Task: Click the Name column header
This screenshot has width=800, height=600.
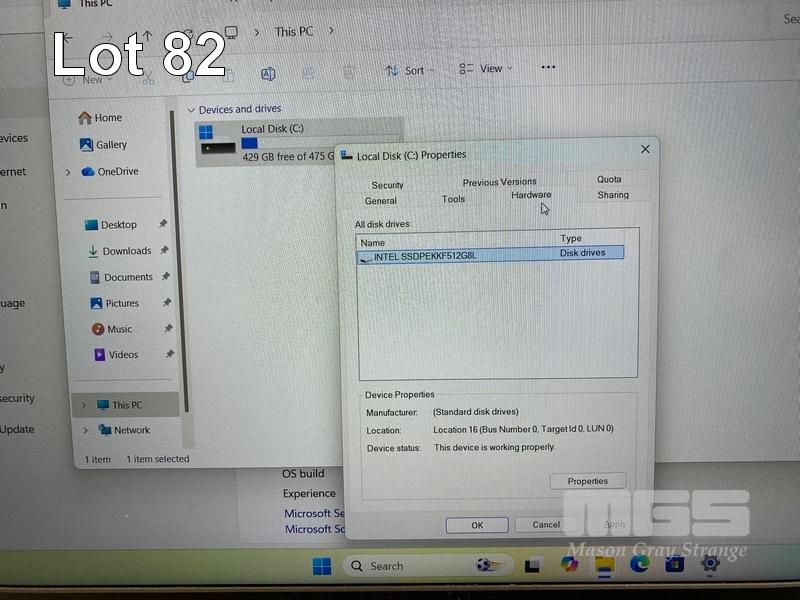Action: pos(372,243)
